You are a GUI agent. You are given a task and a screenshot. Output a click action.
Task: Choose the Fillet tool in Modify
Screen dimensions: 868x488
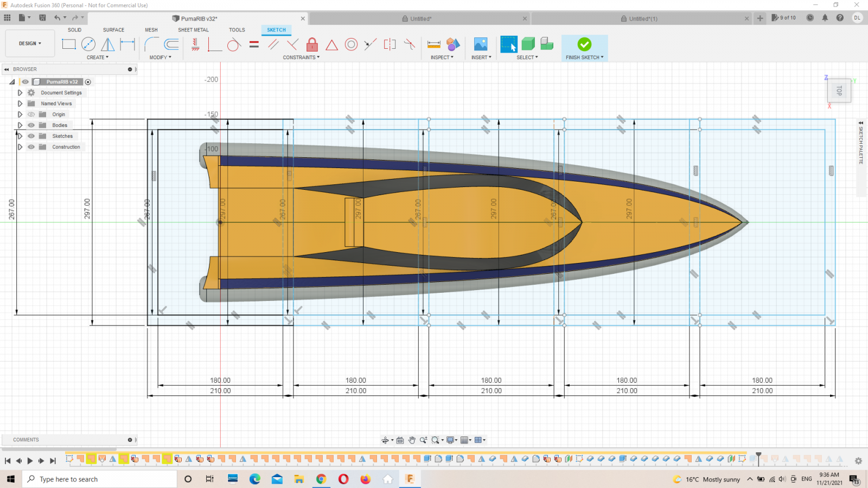point(152,44)
